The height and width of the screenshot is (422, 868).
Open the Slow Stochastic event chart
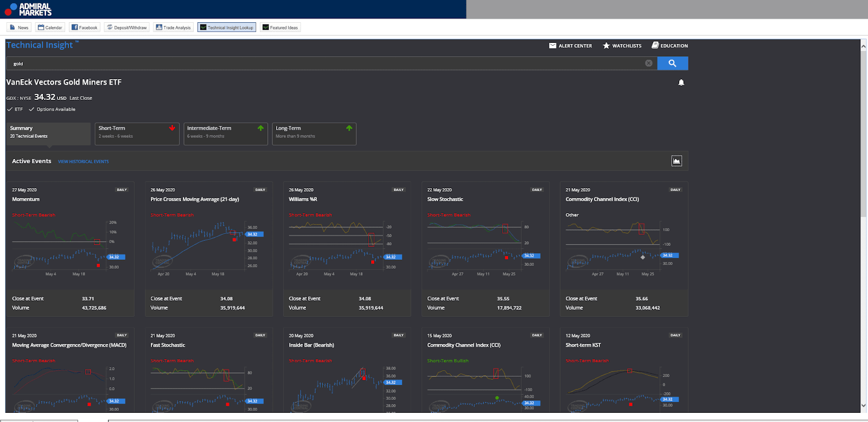(485, 249)
